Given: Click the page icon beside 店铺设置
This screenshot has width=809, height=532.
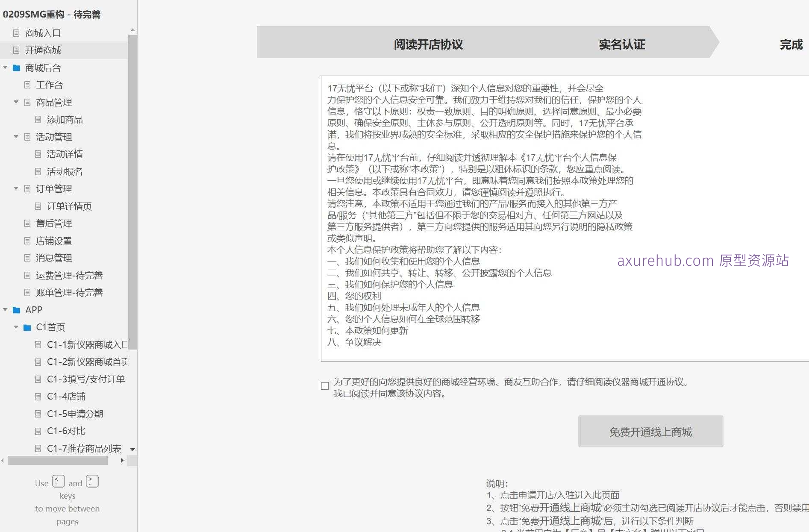Looking at the screenshot, I should click(27, 241).
